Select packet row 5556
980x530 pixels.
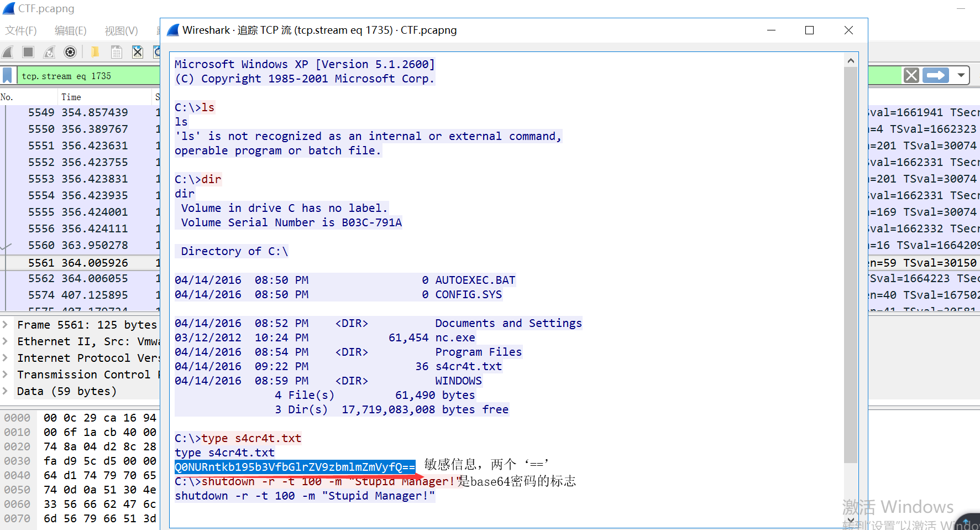(x=80, y=228)
